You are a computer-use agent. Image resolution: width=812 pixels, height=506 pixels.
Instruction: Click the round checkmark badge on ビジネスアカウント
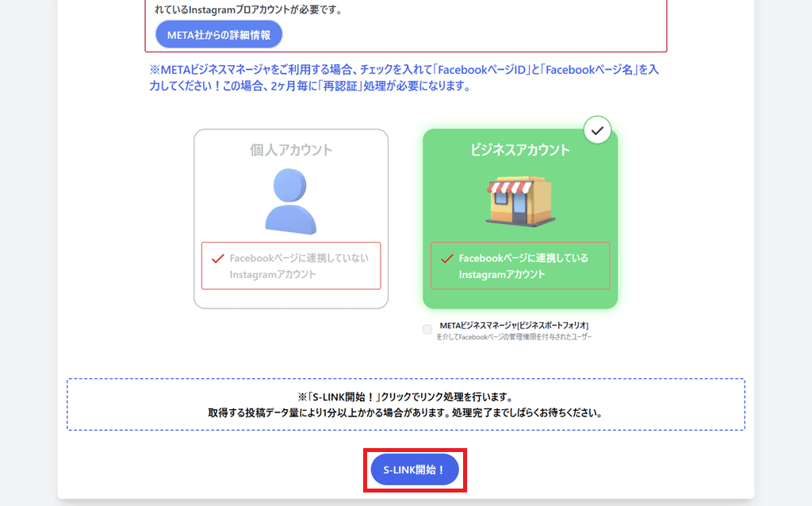[x=597, y=130]
